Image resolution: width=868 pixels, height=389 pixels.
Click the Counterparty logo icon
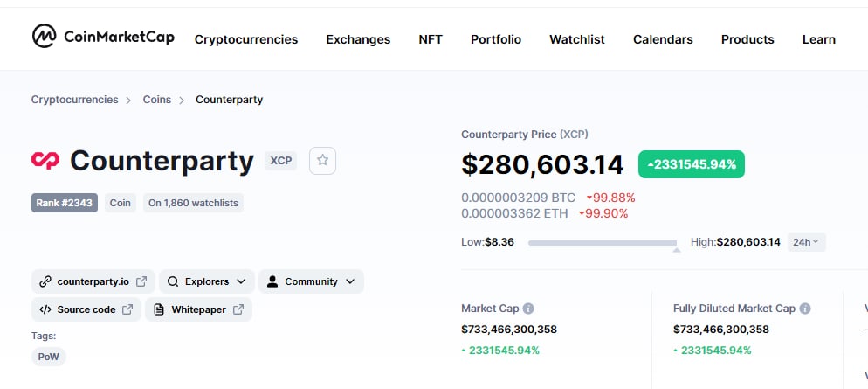(45, 161)
